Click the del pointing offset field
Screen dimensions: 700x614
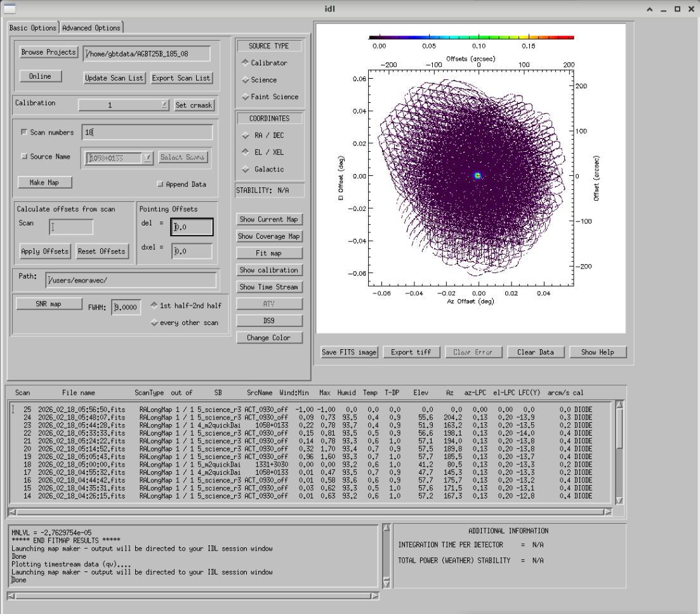click(x=192, y=227)
